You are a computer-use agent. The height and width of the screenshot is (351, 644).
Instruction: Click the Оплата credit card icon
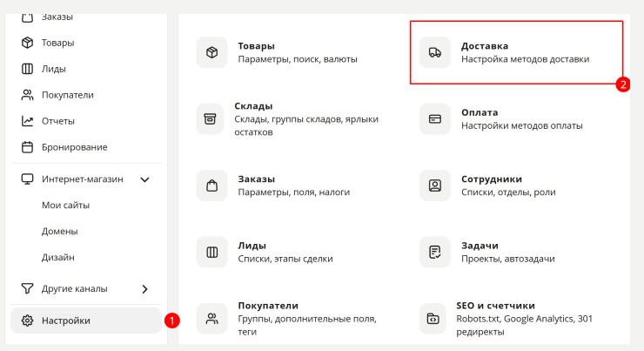pos(435,118)
